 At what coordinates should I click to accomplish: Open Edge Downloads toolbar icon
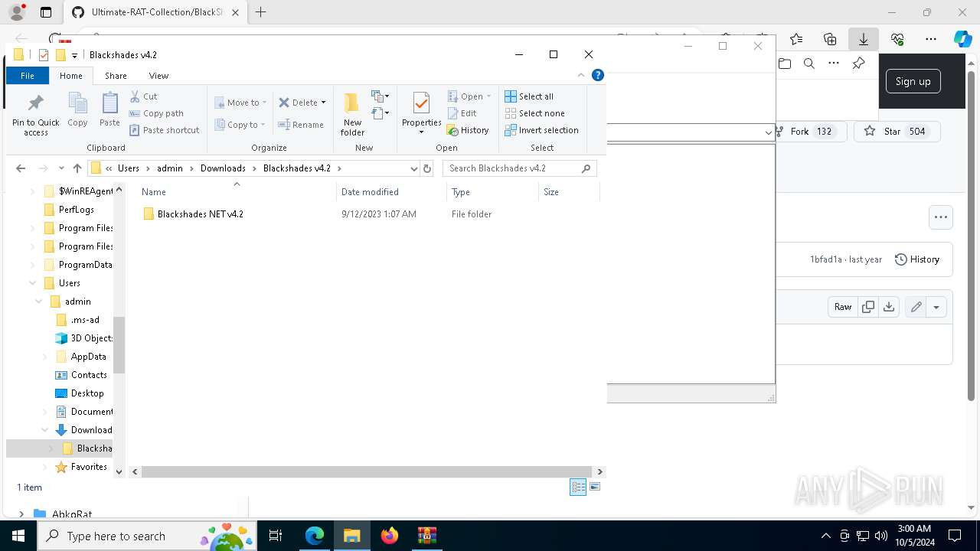(863, 39)
